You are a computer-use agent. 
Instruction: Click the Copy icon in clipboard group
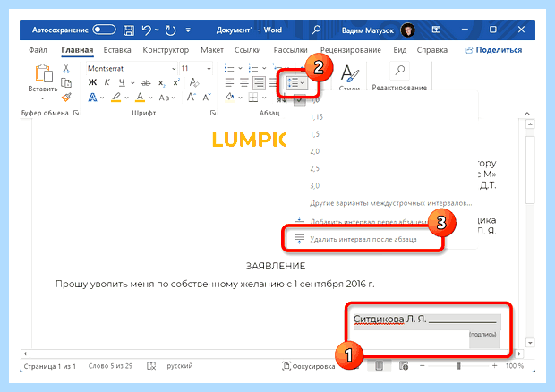coord(66,83)
